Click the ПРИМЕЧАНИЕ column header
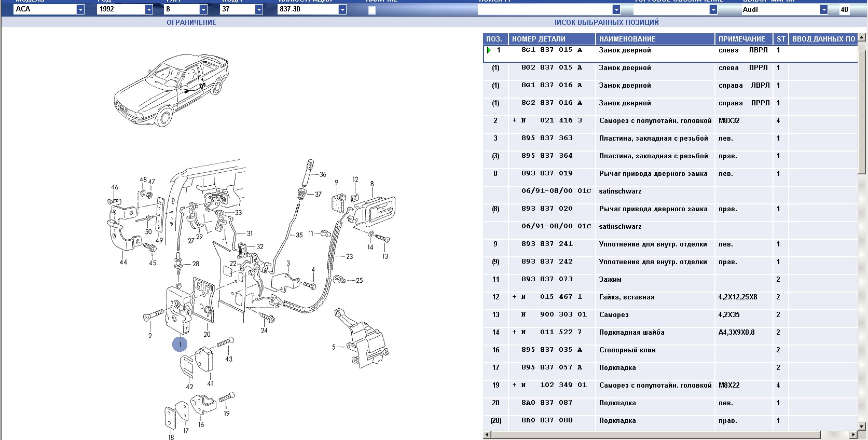The width and height of the screenshot is (868, 440). [x=745, y=39]
